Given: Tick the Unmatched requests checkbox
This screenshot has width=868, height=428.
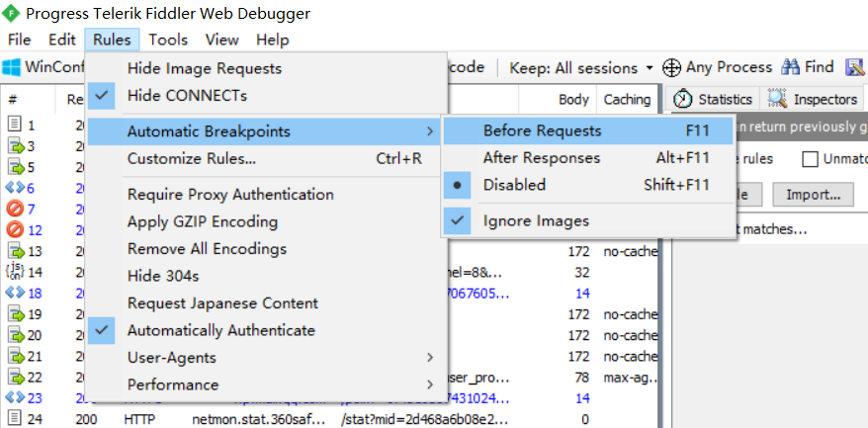Looking at the screenshot, I should [811, 159].
